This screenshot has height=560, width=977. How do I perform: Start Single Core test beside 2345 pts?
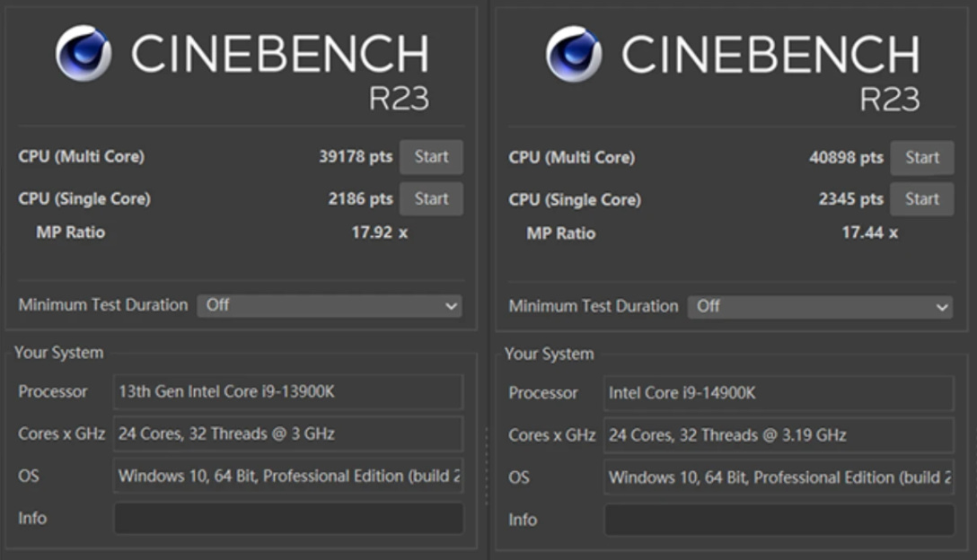(921, 199)
